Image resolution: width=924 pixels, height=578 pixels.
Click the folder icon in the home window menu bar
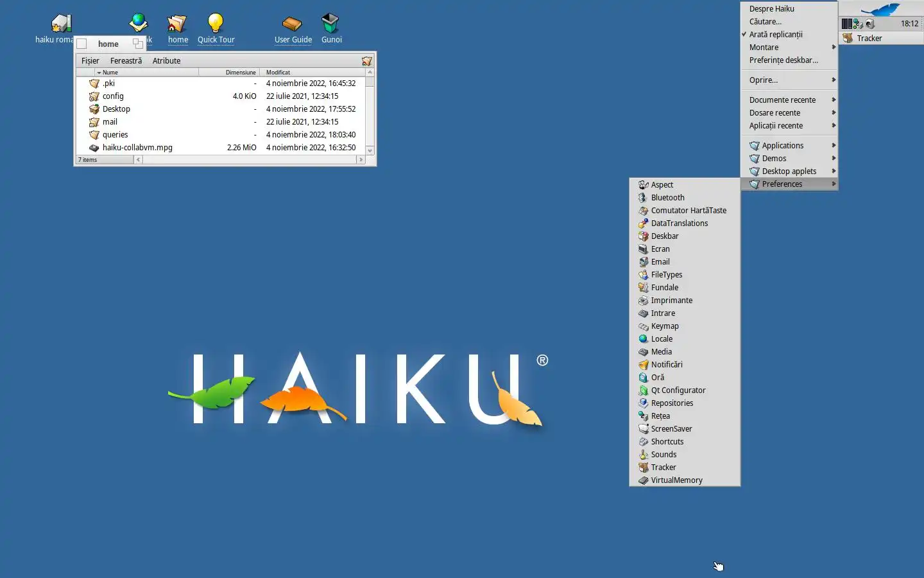click(366, 61)
